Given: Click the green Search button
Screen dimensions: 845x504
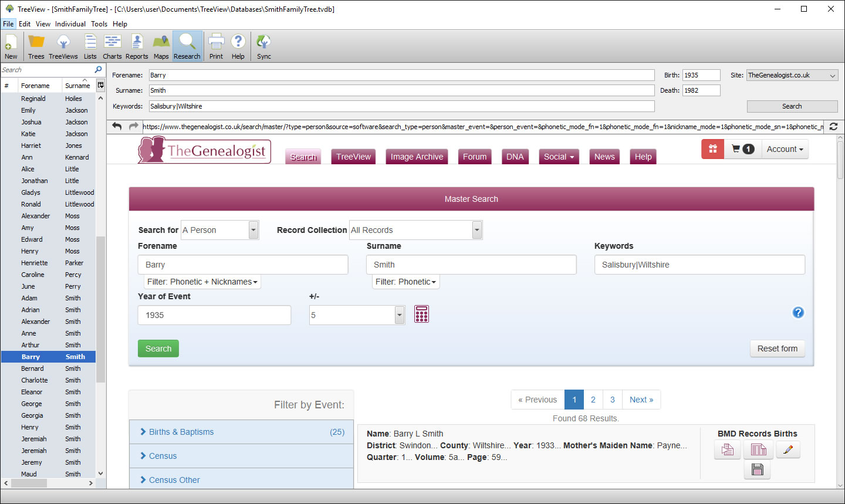Looking at the screenshot, I should pos(158,349).
